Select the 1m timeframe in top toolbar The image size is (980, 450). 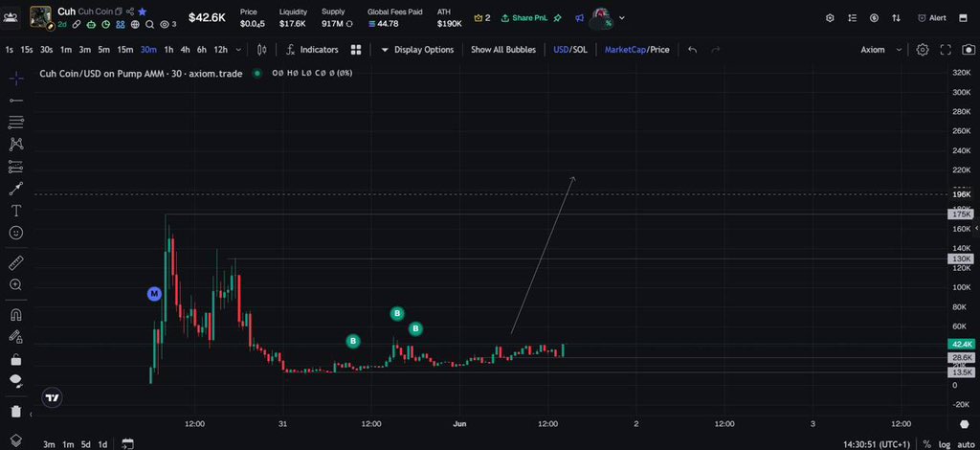pos(66,50)
